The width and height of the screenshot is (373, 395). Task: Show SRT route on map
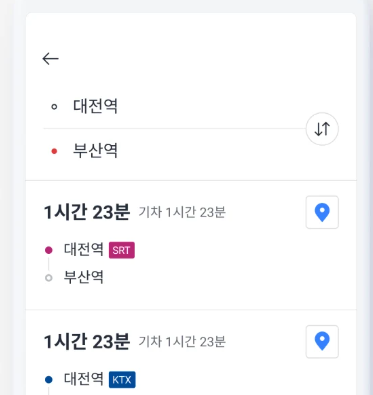click(x=322, y=212)
